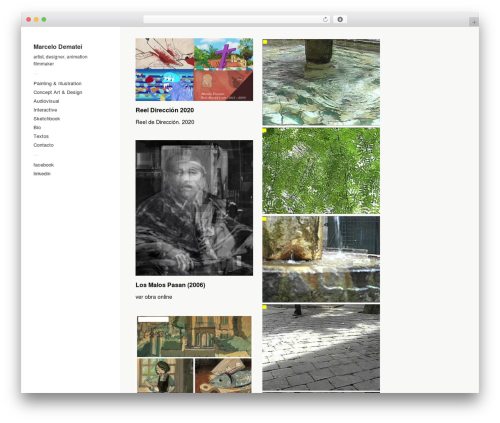500x423 pixels.
Task: Visit the facebook link
Action: click(x=43, y=165)
